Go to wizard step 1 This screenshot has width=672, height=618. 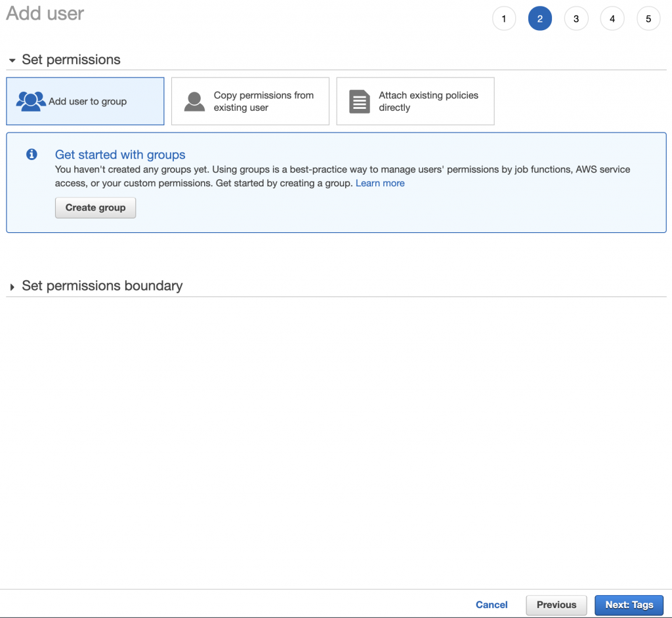click(504, 18)
